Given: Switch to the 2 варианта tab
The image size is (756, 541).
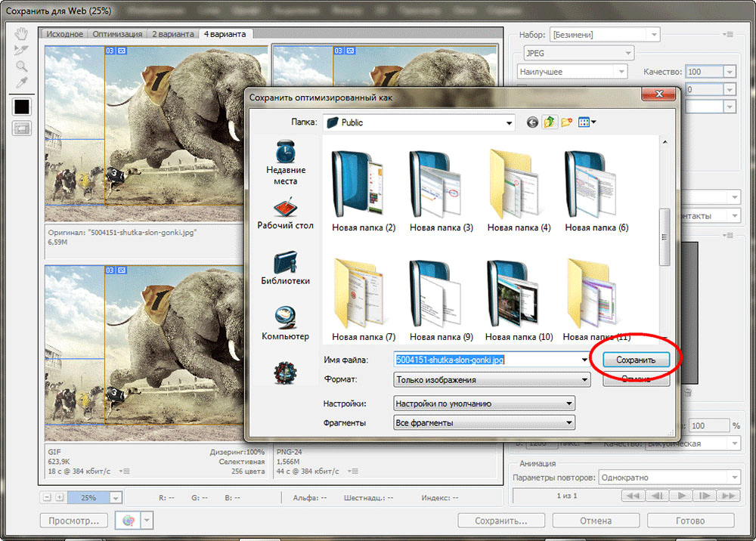Looking at the screenshot, I should coord(173,34).
